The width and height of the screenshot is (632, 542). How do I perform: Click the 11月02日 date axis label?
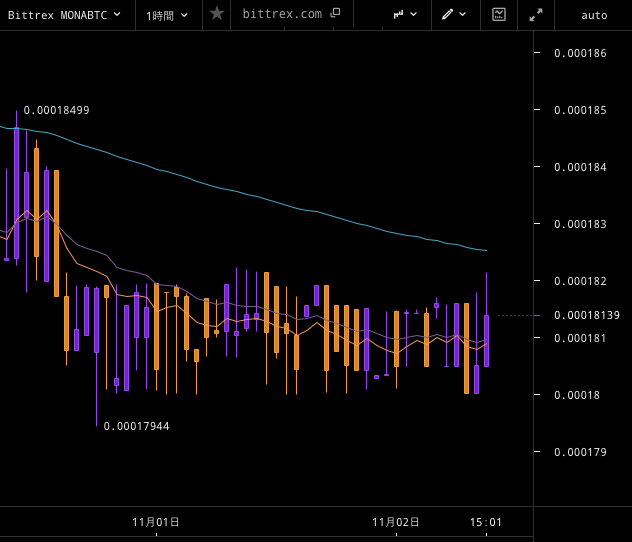coord(396,522)
